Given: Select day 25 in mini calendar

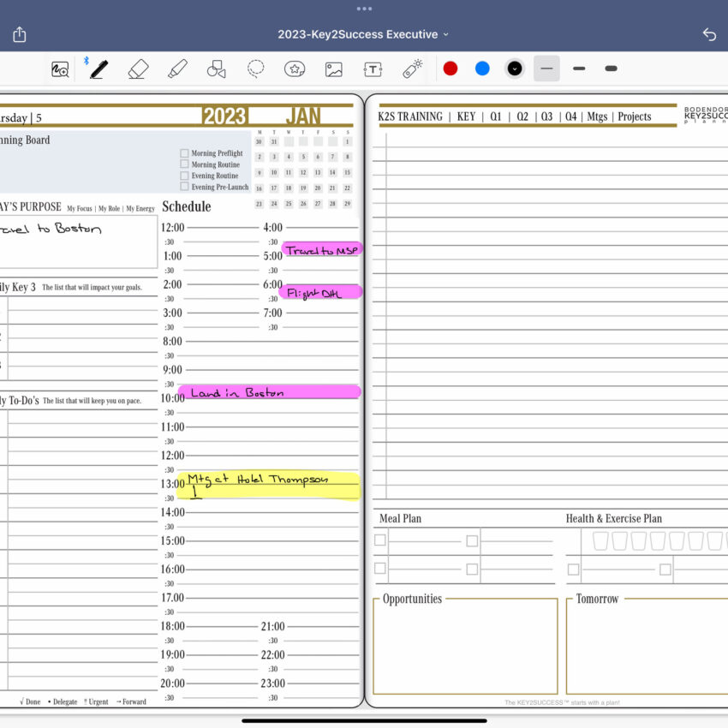Looking at the screenshot, I should pos(289,204).
